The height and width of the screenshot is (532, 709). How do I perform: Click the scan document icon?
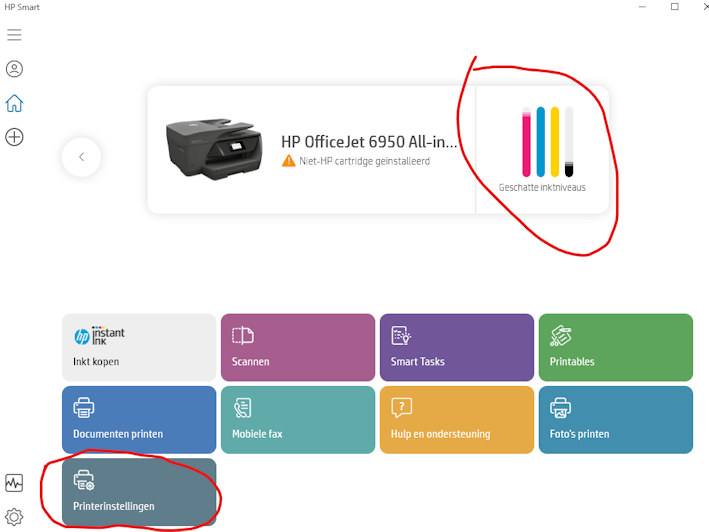click(243, 335)
